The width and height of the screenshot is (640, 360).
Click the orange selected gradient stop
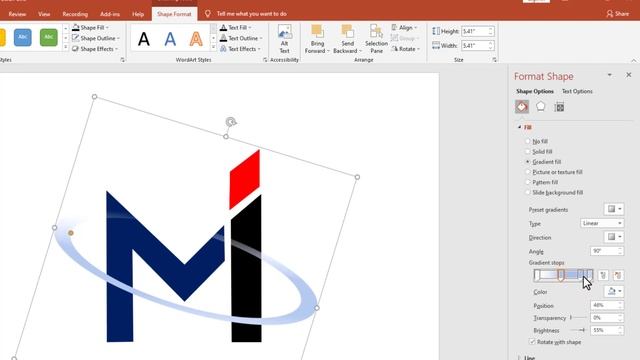(561, 276)
